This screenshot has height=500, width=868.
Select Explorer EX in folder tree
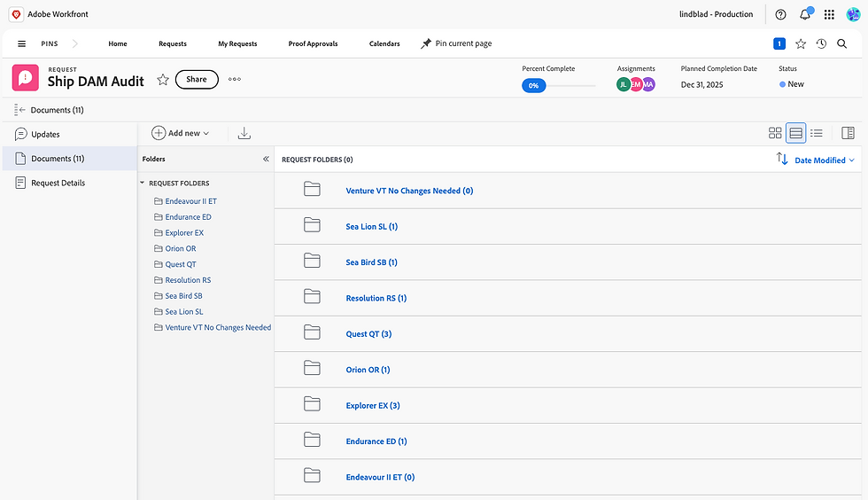(184, 232)
